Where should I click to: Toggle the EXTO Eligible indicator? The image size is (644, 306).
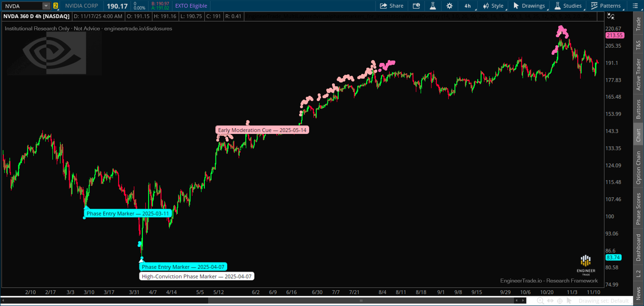[x=191, y=5]
